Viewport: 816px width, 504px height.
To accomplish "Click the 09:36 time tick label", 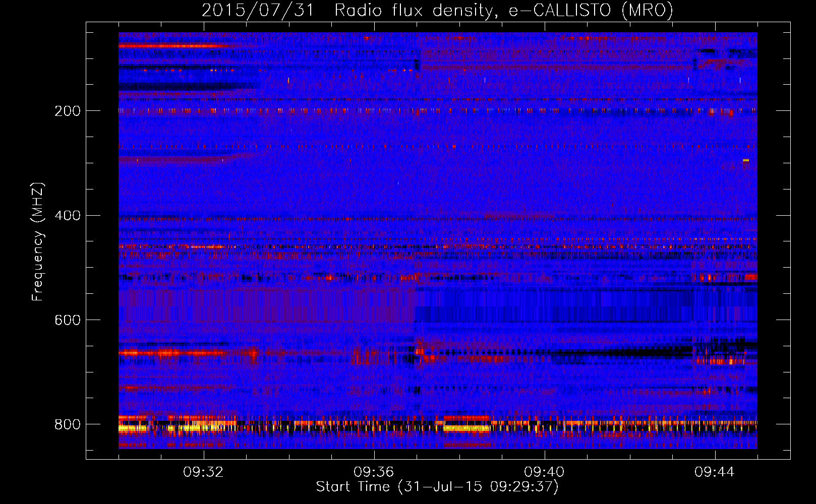I will 374,472.
